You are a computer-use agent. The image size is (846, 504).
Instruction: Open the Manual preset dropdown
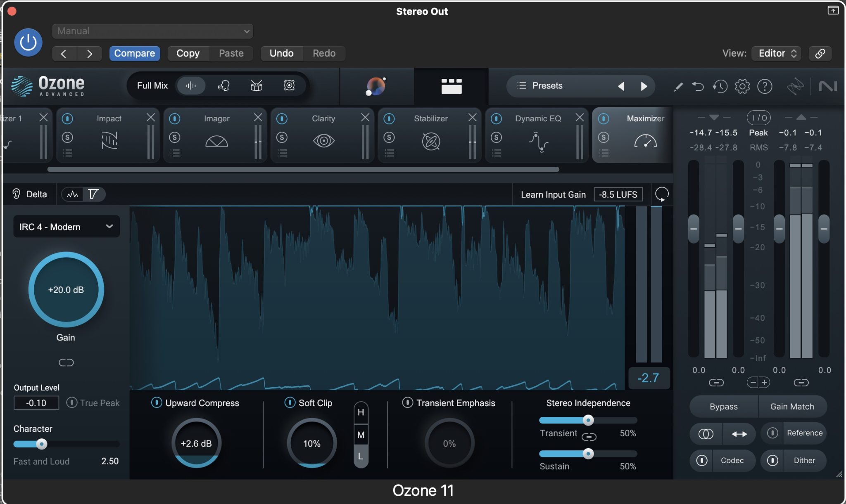[152, 31]
